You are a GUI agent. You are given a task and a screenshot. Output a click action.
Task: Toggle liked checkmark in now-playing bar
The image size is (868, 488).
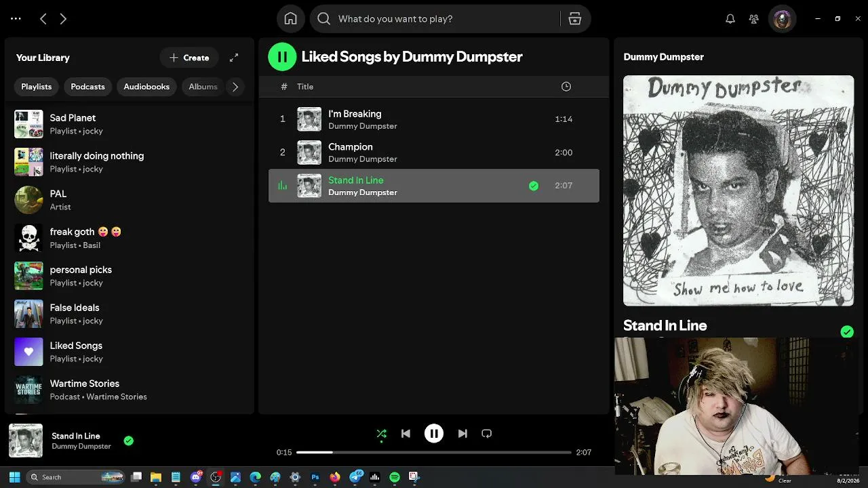(x=129, y=441)
